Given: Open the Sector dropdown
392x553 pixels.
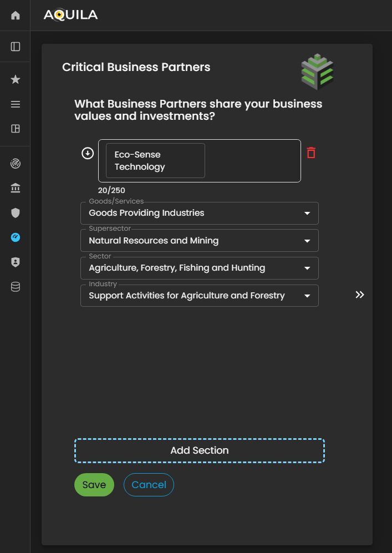Looking at the screenshot, I should [x=199, y=268].
